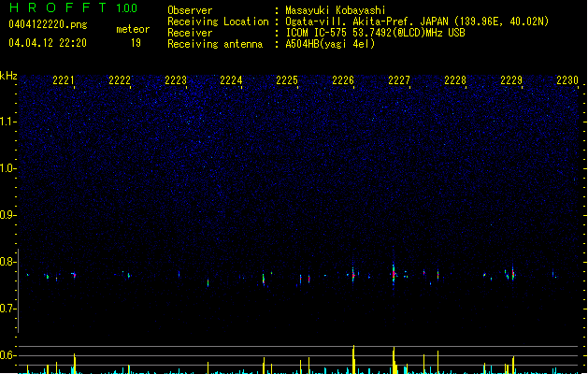Click the tallest yellow power bar below 2226
The image size is (588, 374).
[353, 359]
